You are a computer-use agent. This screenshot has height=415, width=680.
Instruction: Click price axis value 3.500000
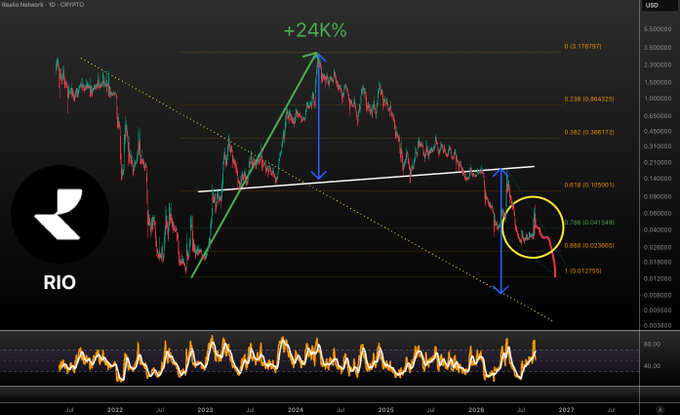pyautogui.click(x=657, y=48)
